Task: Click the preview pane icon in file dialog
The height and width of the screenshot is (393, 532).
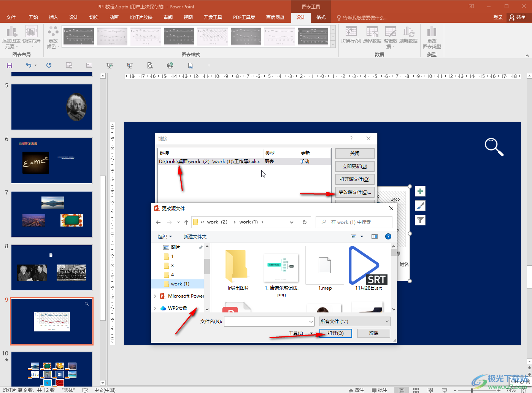Action: [x=375, y=236]
